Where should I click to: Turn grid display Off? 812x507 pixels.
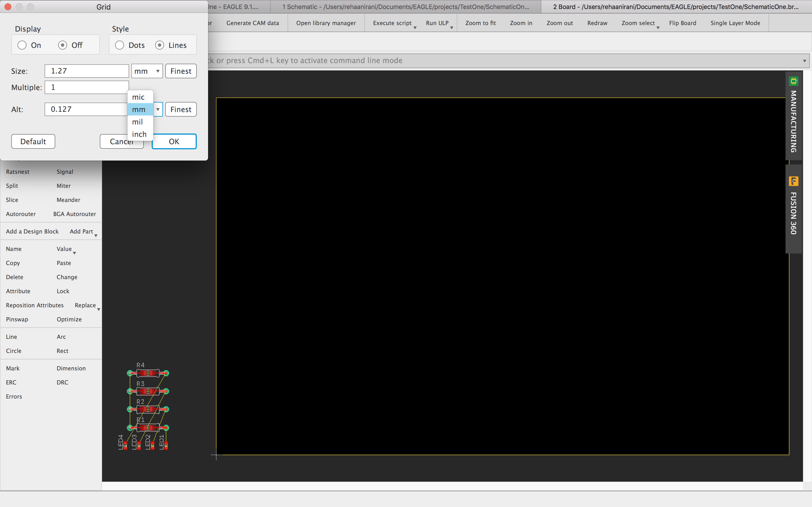tap(63, 45)
